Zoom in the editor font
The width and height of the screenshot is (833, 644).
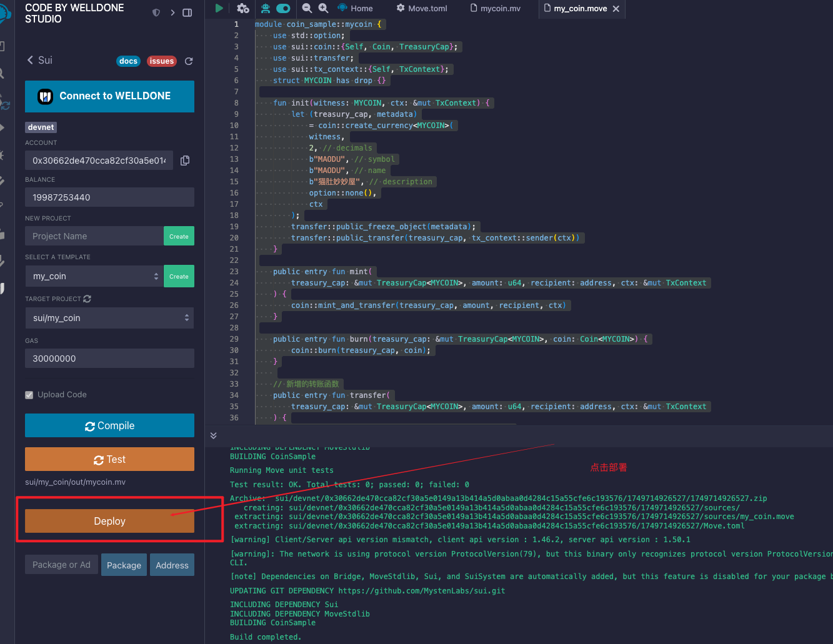323,8
